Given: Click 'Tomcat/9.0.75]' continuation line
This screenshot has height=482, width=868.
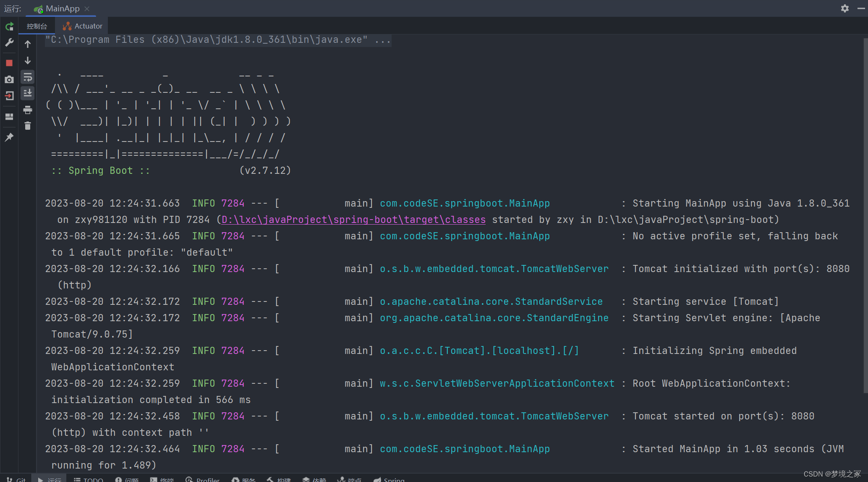Looking at the screenshot, I should point(92,334).
